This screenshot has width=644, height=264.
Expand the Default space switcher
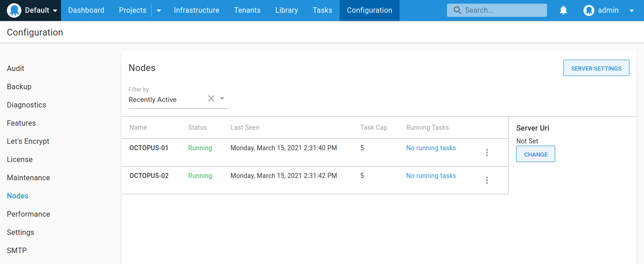pos(55,10)
